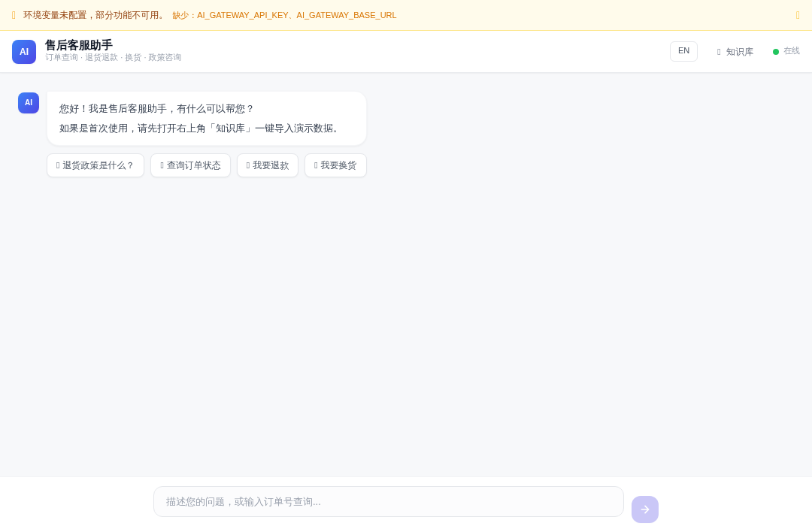Click the purple send arrow button
The height and width of the screenshot is (532, 812).
coord(645,509)
